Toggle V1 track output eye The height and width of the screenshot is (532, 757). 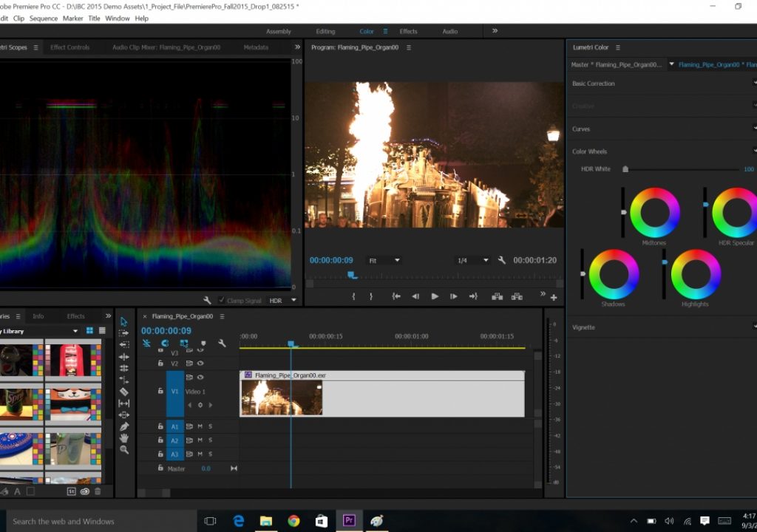(200, 377)
